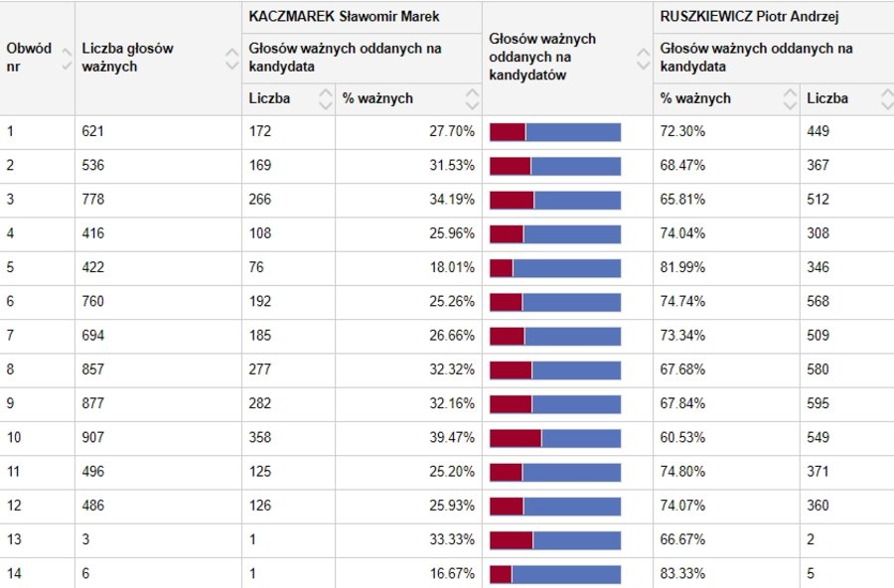The width and height of the screenshot is (894, 588).
Task: Click the blue bar segment in row 5
Action: (566, 268)
